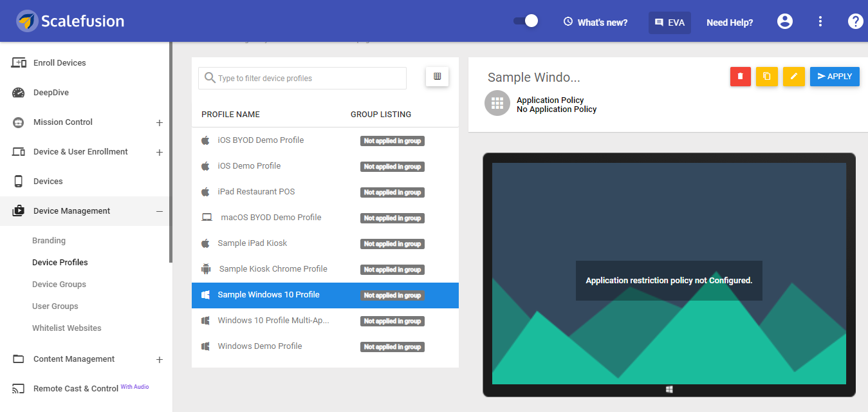Click the Sample Windo... profile title
This screenshot has width=868, height=412.
coord(534,77)
